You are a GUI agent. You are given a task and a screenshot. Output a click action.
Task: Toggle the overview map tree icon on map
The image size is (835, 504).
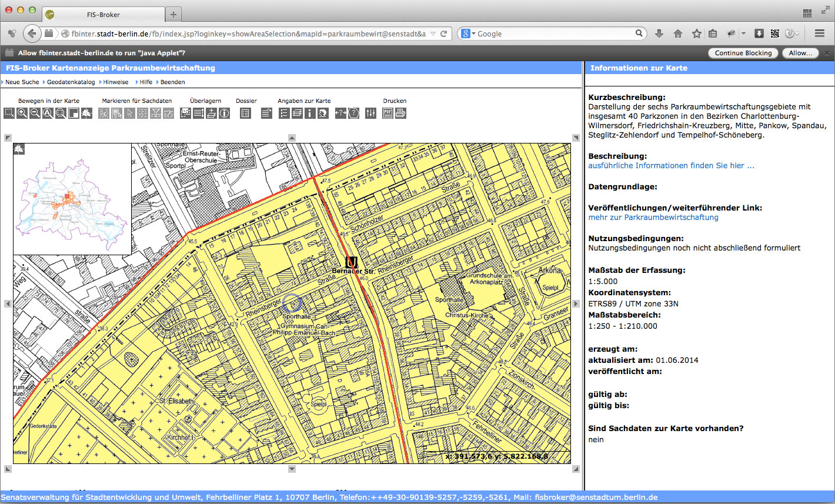click(19, 149)
